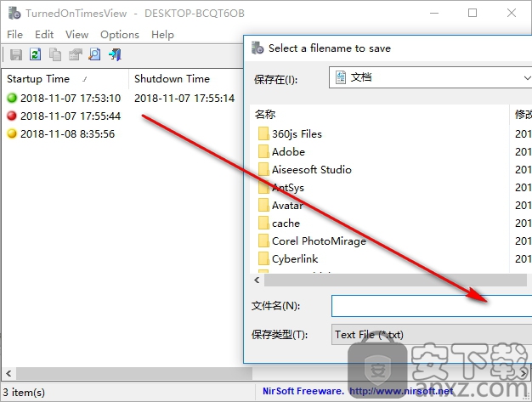532x402 pixels.
Task: Select the AntSys folder name
Action: click(288, 188)
